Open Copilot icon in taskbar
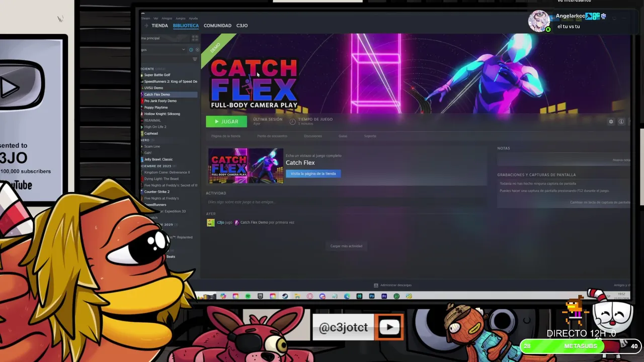The height and width of the screenshot is (362, 644). 223,296
